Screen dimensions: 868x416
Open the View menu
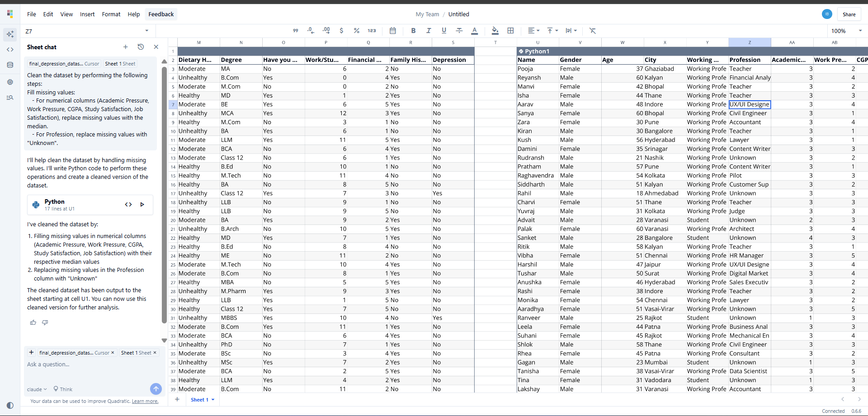tap(66, 14)
